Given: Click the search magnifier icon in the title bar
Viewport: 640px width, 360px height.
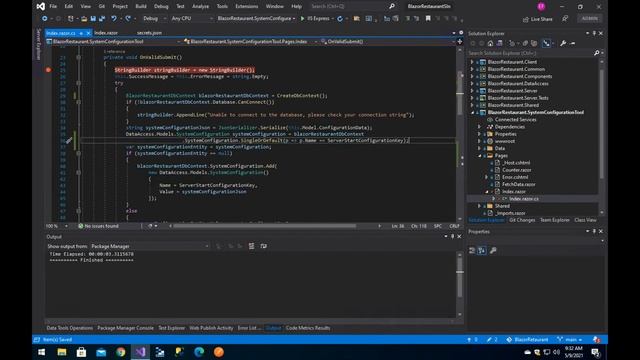Looking at the screenshot, I should (392, 7).
